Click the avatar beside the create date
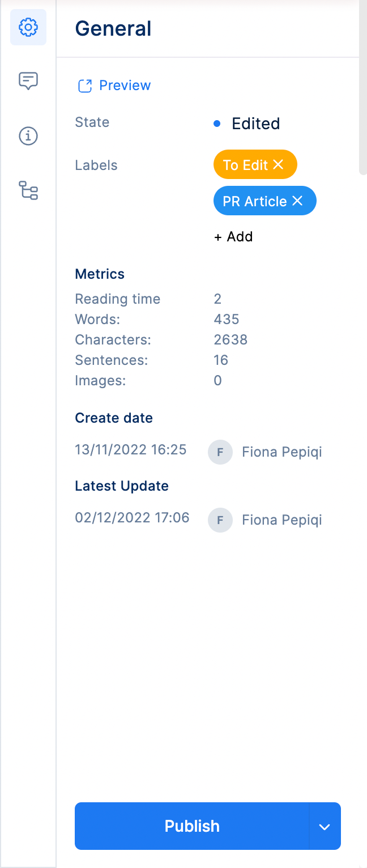 pos(220,452)
